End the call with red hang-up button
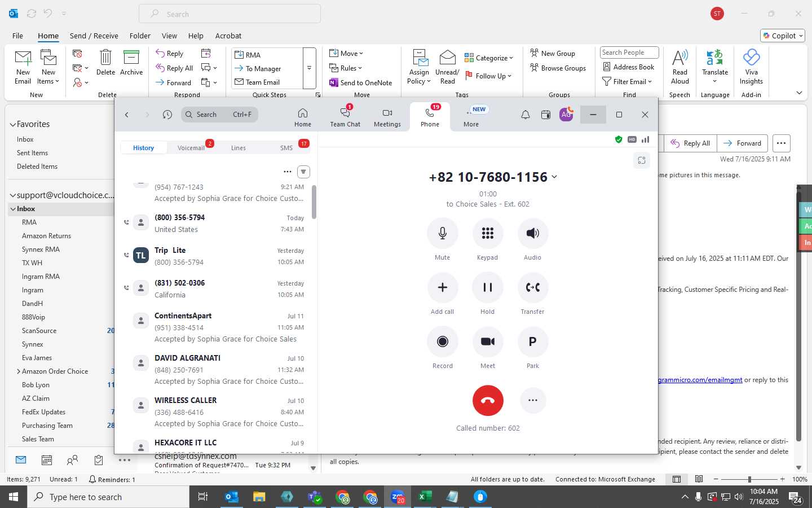 [x=488, y=400]
